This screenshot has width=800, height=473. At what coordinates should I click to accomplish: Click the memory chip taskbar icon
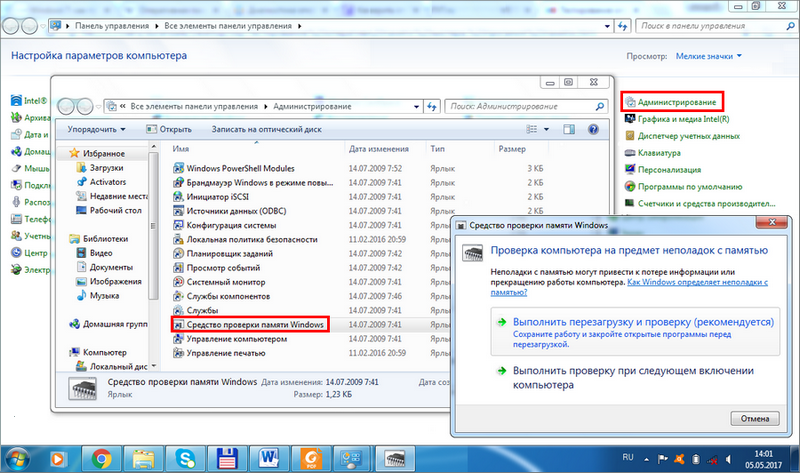click(x=395, y=459)
